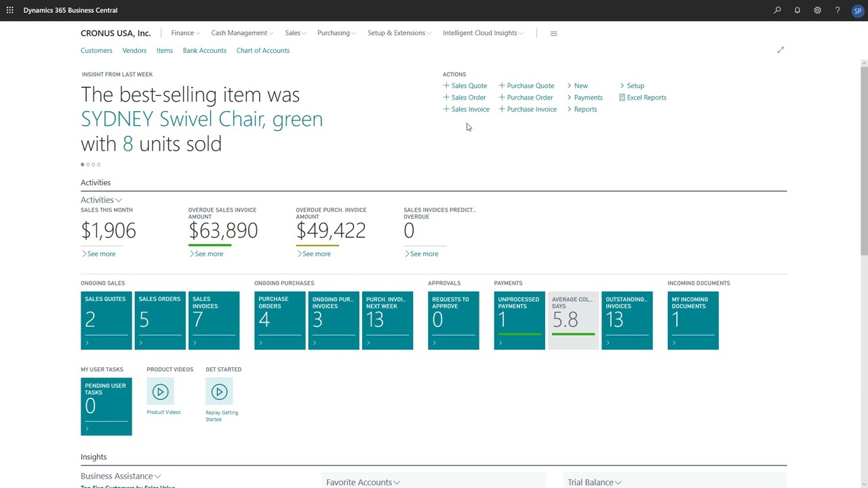This screenshot has width=868, height=488.
Task: Play the Replay Getting Started tile
Action: [x=219, y=392]
